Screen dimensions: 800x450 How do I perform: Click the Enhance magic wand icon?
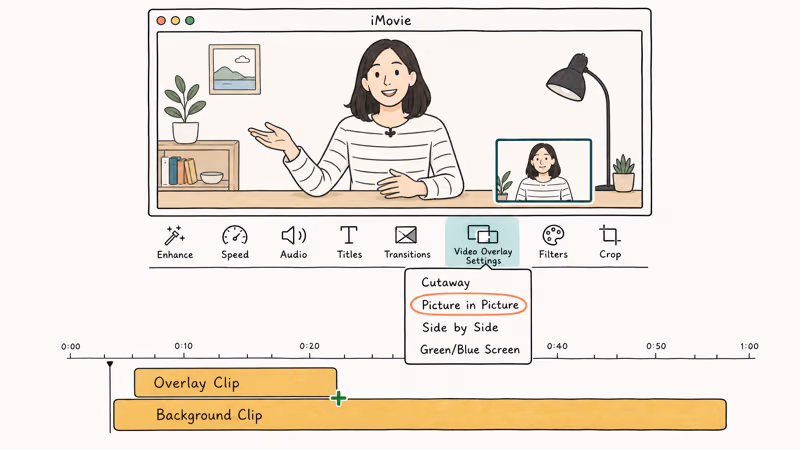click(x=174, y=236)
